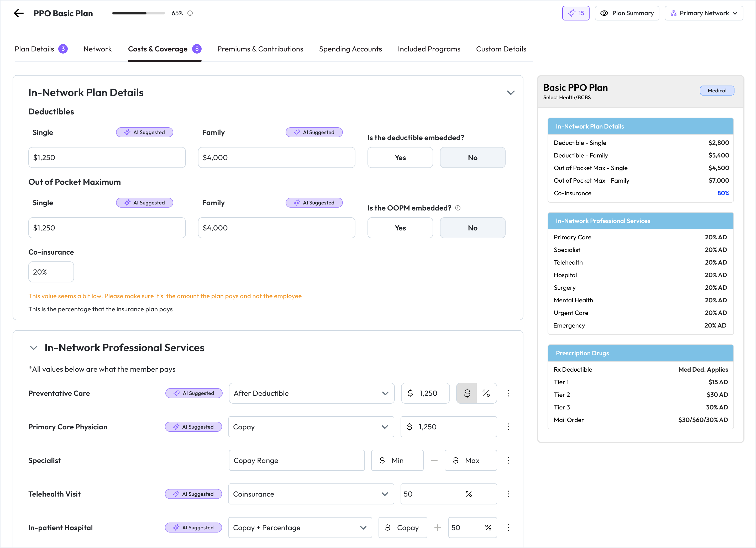Open Telehealth Visit Coinsurance dropdown
The image size is (756, 548).
click(311, 494)
